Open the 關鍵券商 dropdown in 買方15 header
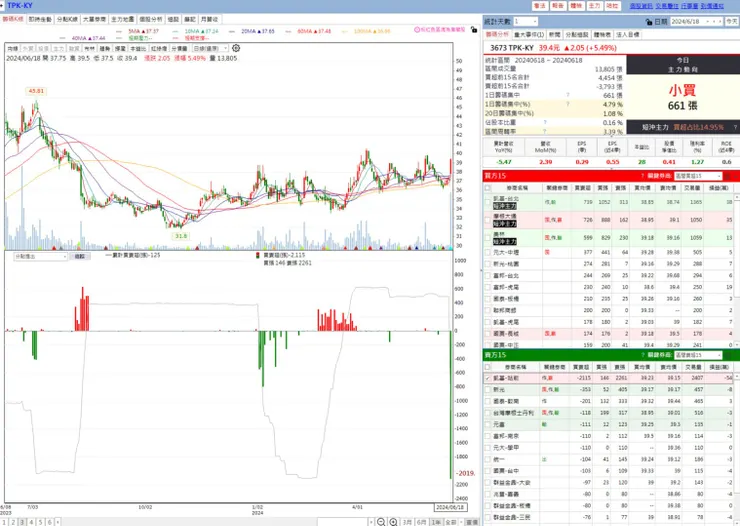 [x=698, y=176]
